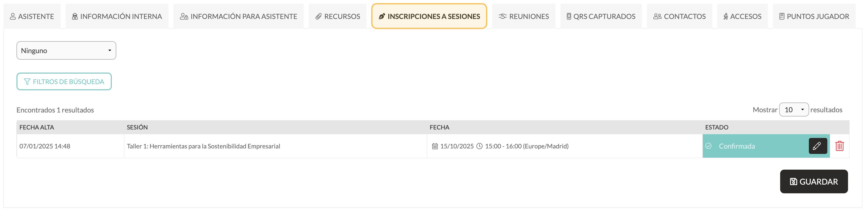Go to the Recursos tab
Viewport: 868px width, 224px height.
point(338,16)
